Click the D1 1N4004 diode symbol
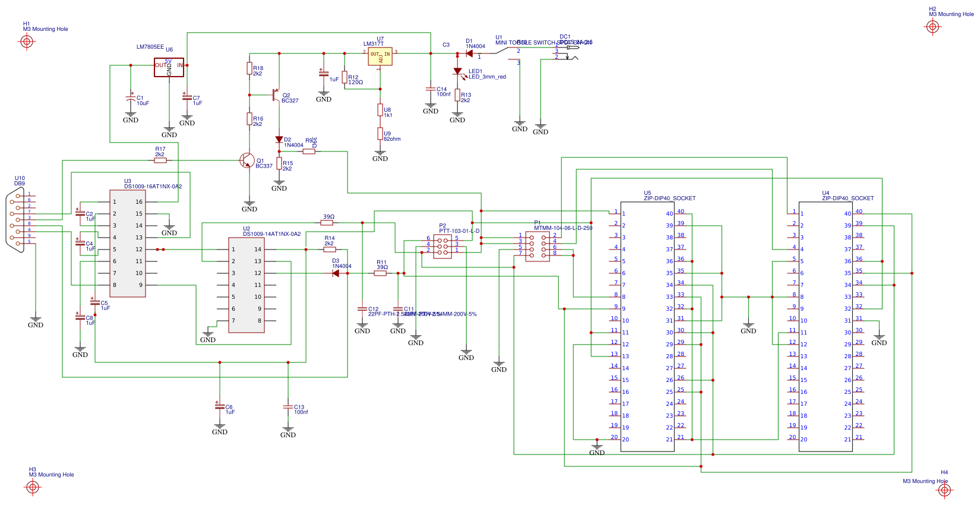 click(469, 53)
